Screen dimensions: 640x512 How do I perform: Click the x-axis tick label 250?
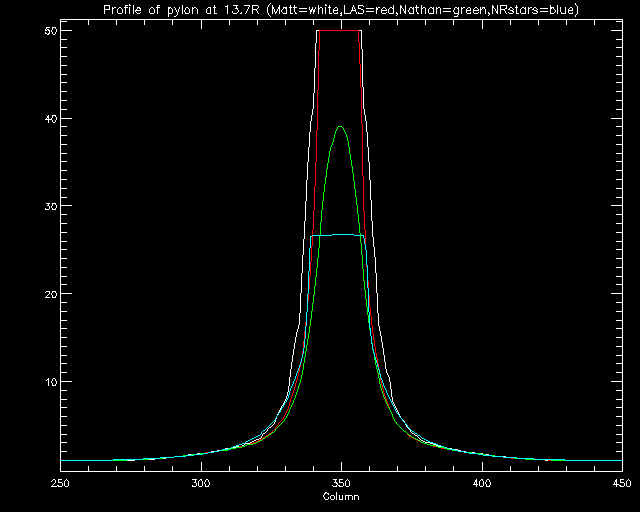pyautogui.click(x=60, y=484)
